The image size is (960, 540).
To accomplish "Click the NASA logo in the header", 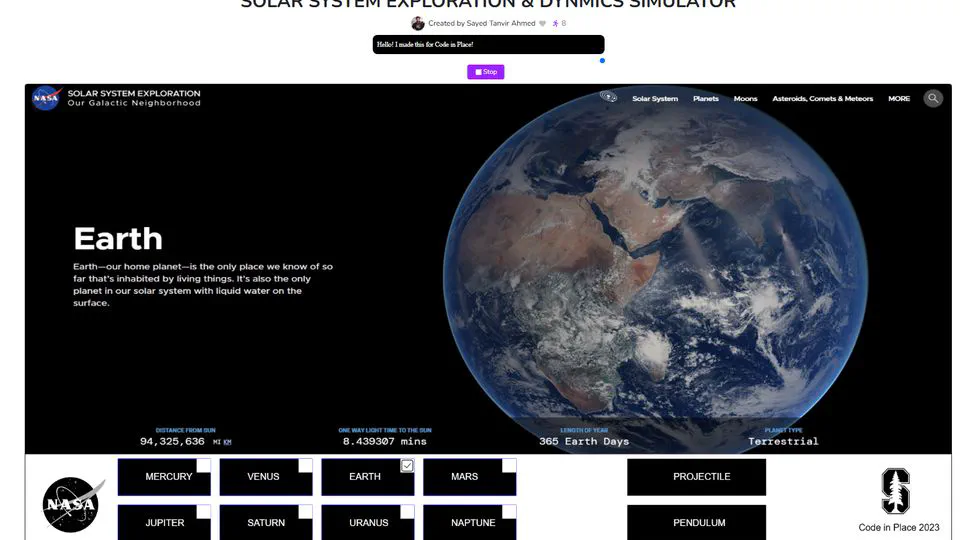I will (46, 98).
